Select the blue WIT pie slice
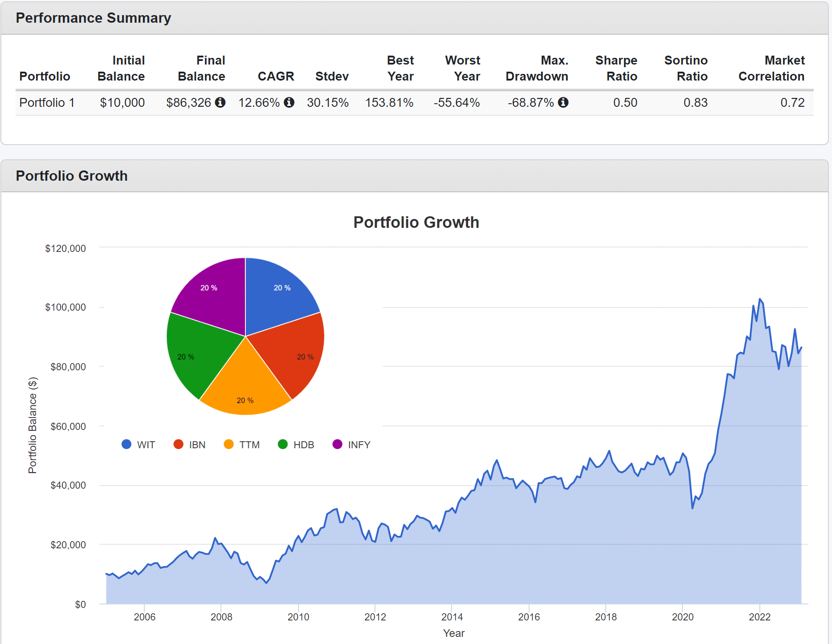 (x=278, y=294)
